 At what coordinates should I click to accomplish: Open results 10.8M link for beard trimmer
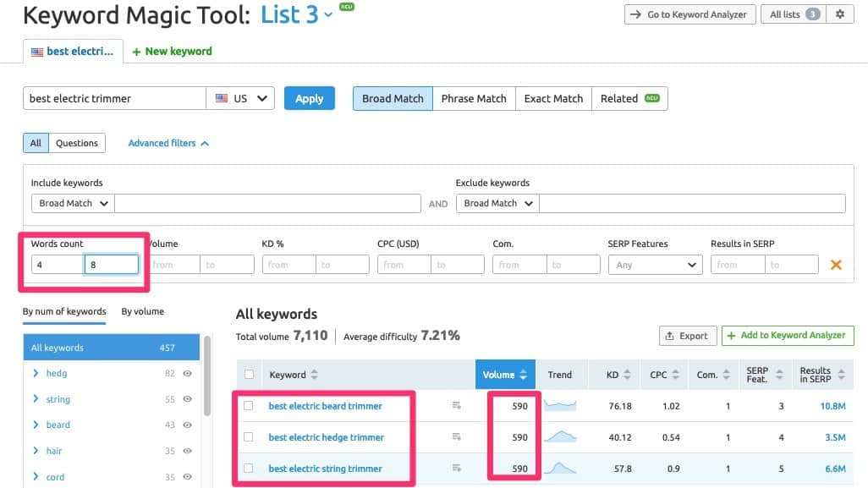tap(832, 406)
